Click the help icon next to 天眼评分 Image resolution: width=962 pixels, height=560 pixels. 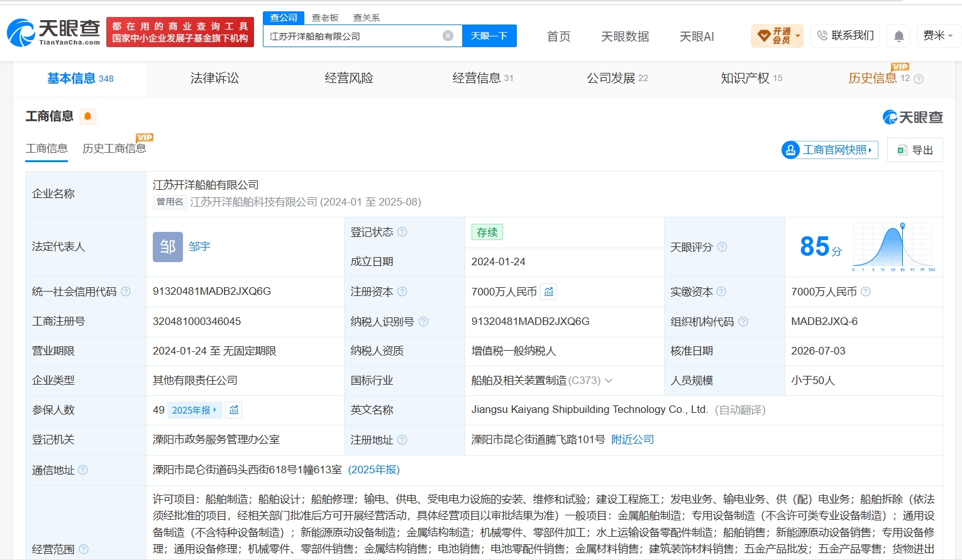coord(722,247)
